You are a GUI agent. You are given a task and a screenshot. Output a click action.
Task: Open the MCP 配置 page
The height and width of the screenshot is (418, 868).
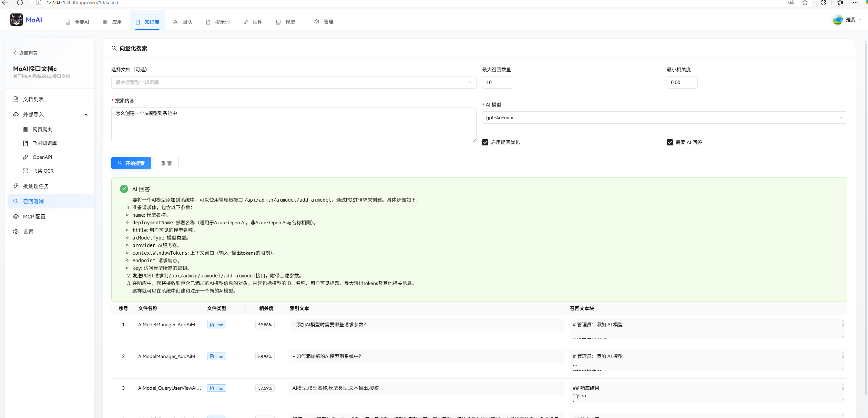34,216
